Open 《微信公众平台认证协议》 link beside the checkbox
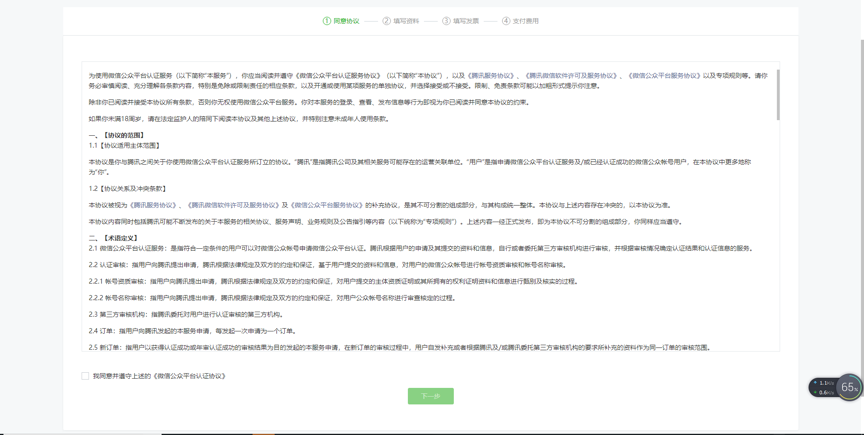This screenshot has width=864, height=435. 190,376
